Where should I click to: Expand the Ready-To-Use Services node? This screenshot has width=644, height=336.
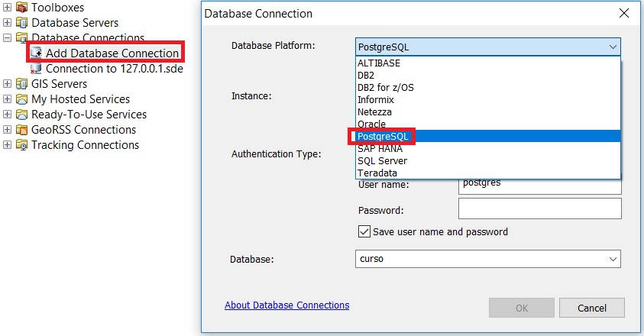click(7, 115)
